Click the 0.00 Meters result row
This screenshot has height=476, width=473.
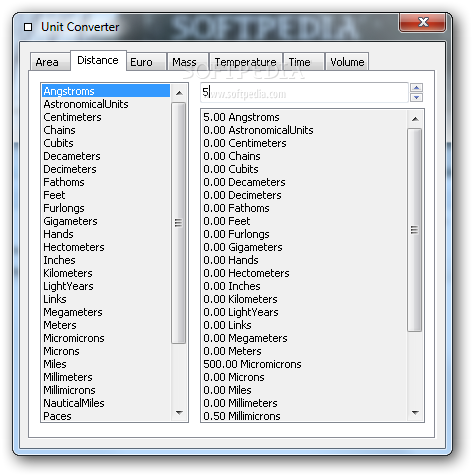304,351
